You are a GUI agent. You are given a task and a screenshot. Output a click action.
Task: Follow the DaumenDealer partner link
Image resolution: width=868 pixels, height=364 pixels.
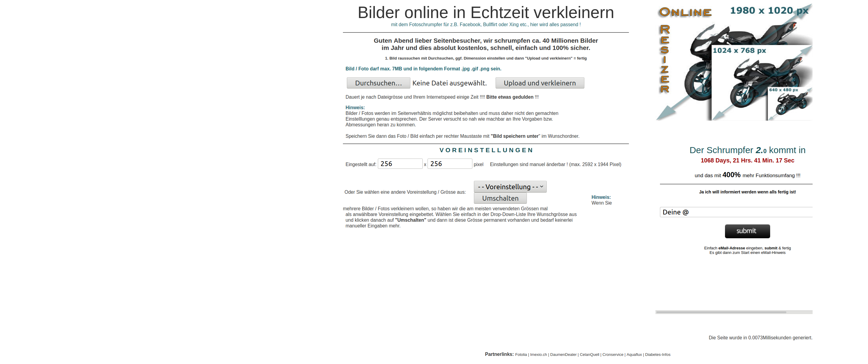563,355
